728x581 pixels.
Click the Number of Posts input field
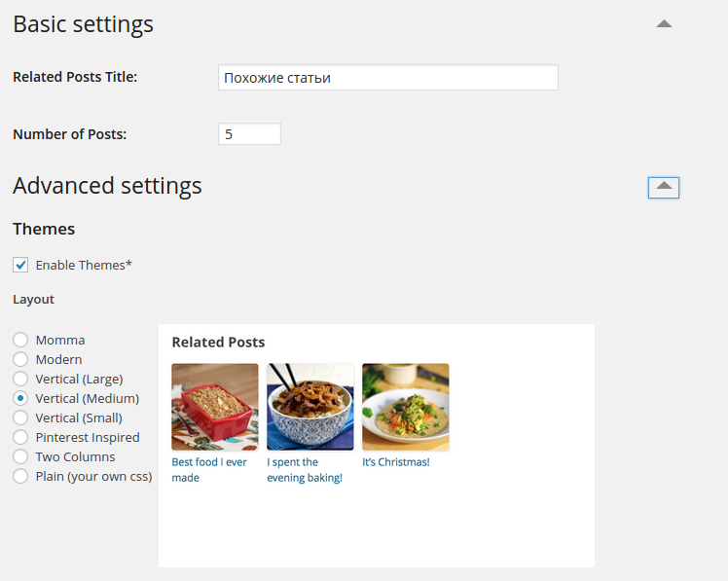[x=249, y=134]
